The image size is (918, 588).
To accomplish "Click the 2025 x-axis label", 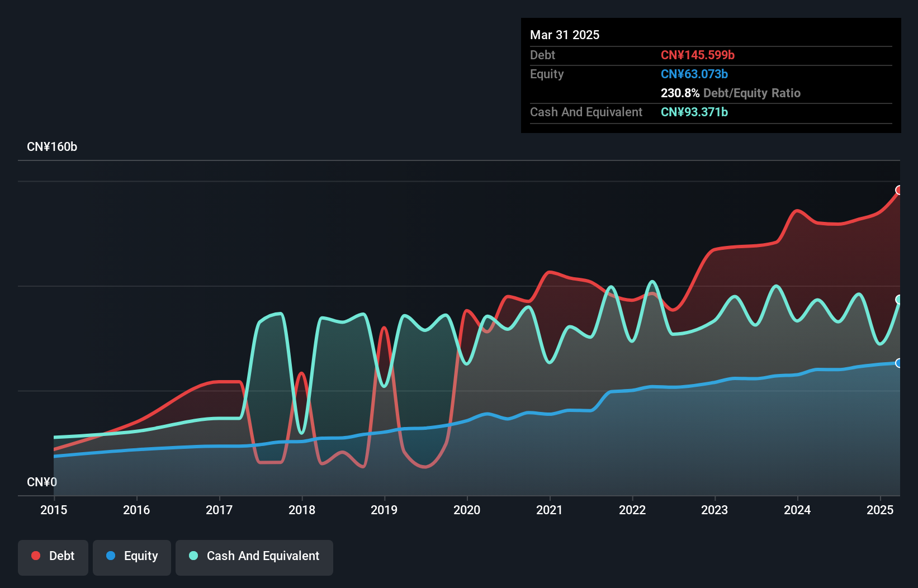I will (x=880, y=510).
